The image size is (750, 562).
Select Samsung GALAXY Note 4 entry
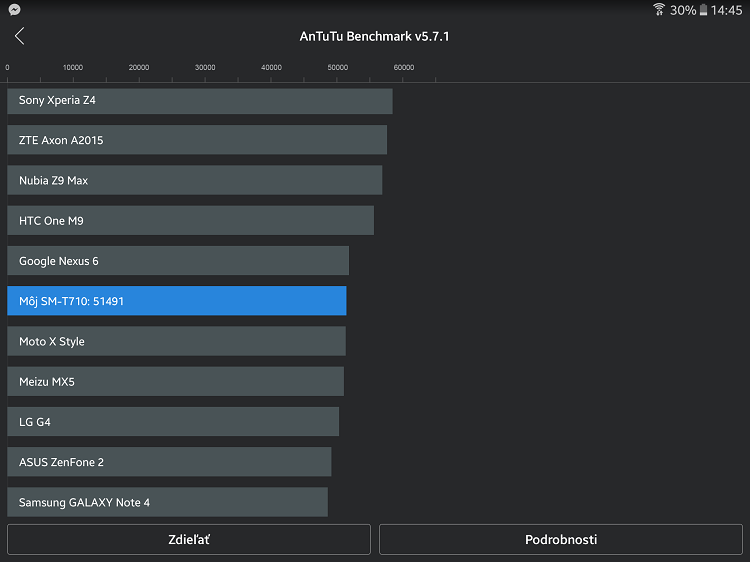(x=167, y=502)
